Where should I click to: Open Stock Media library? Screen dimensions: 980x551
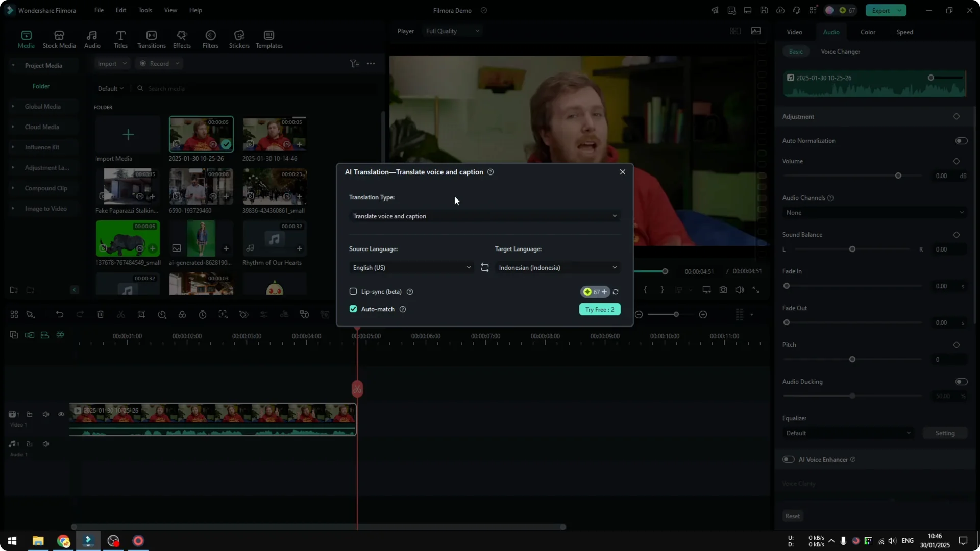click(58, 39)
